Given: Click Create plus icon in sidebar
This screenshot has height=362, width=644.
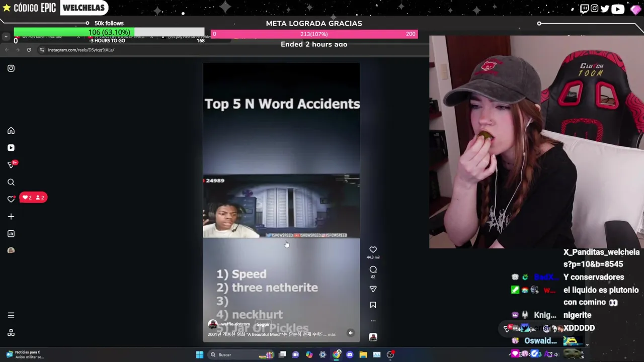Looking at the screenshot, I should [x=11, y=216].
